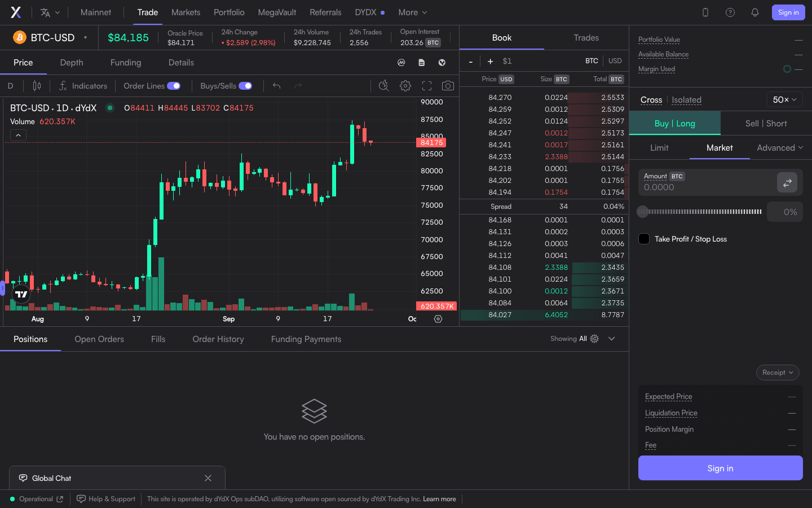Open the Order History tab
The image size is (812, 508).
tap(218, 339)
